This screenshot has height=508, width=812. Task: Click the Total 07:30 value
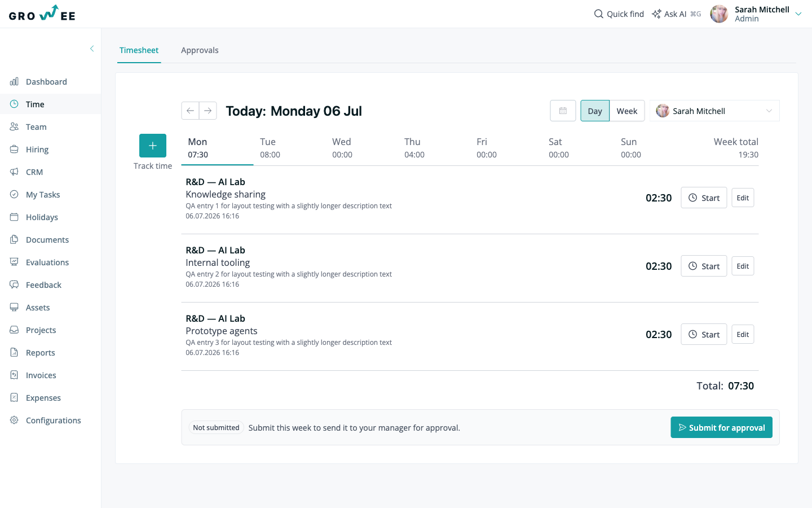tap(741, 386)
